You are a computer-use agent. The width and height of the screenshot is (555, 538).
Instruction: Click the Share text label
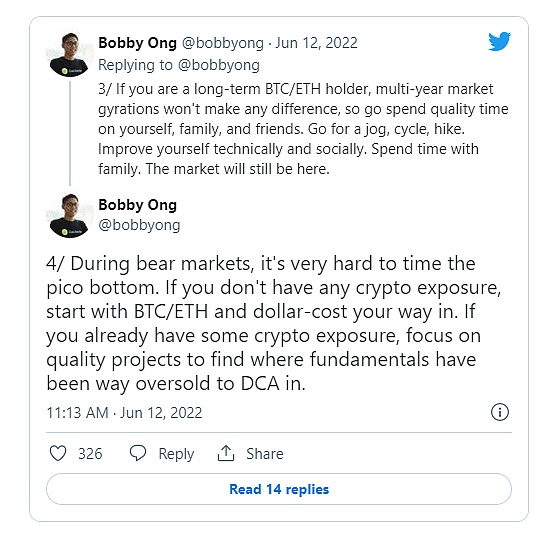coord(265,454)
